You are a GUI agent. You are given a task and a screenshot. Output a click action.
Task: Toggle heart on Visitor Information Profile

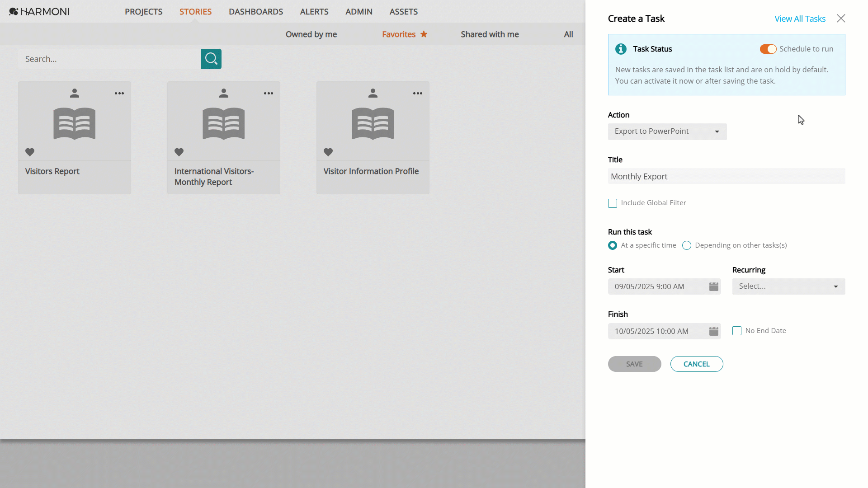328,152
